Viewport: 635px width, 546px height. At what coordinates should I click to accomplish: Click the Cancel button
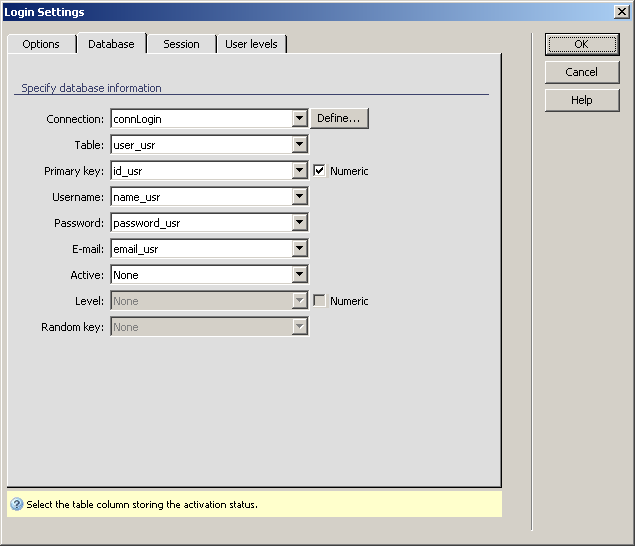(x=581, y=72)
